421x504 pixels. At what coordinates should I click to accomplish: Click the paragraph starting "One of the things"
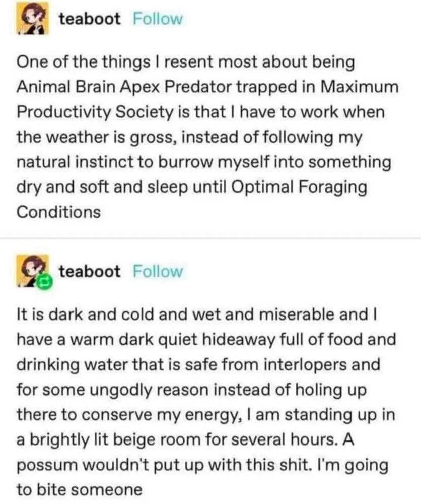click(207, 137)
